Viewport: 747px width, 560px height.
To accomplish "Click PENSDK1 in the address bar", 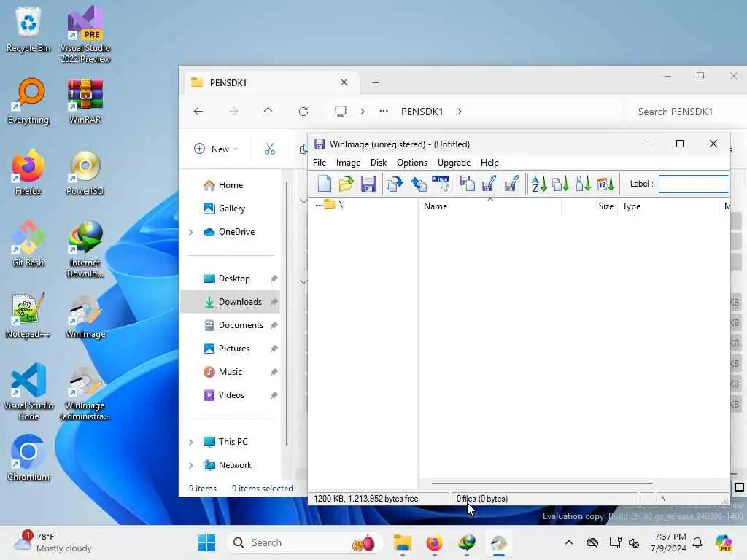I will pos(422,112).
